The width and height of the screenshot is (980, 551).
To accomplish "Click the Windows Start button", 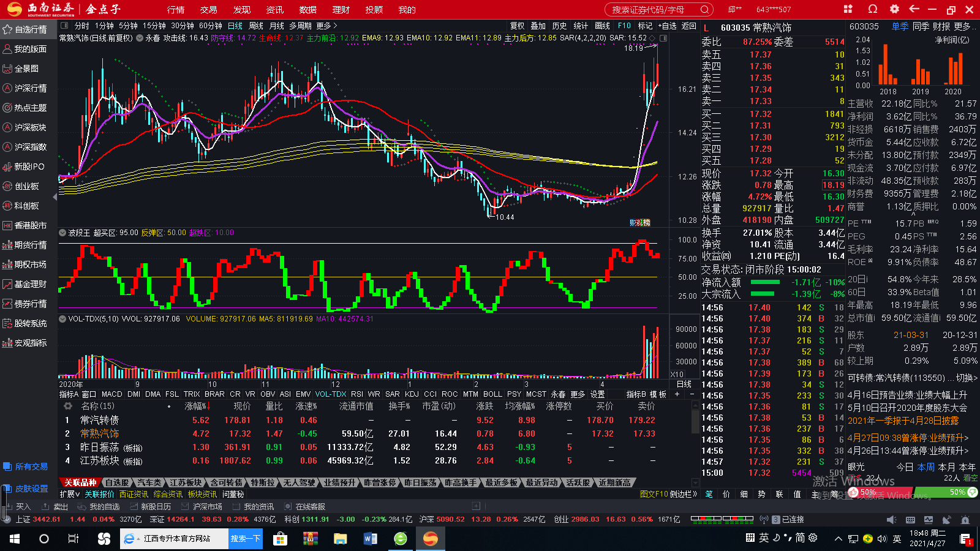I will 14,539.
